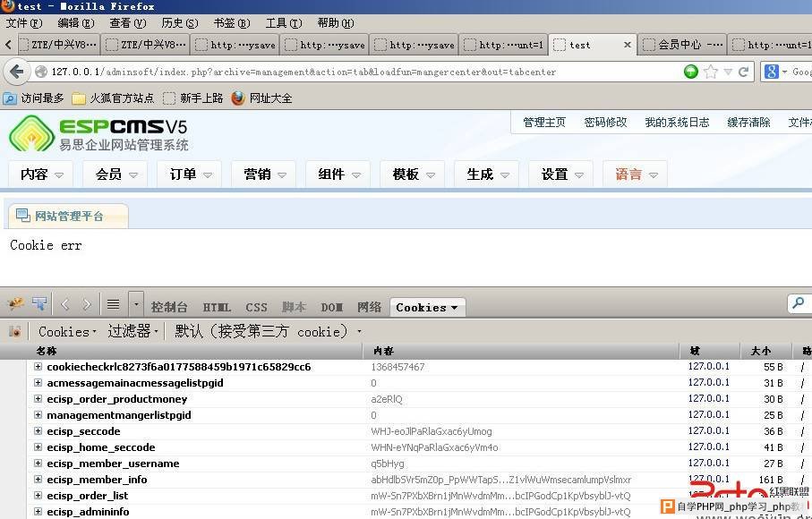The height and width of the screenshot is (519, 812).
Task: Click the site identity globe in the address bar
Action: tap(41, 72)
